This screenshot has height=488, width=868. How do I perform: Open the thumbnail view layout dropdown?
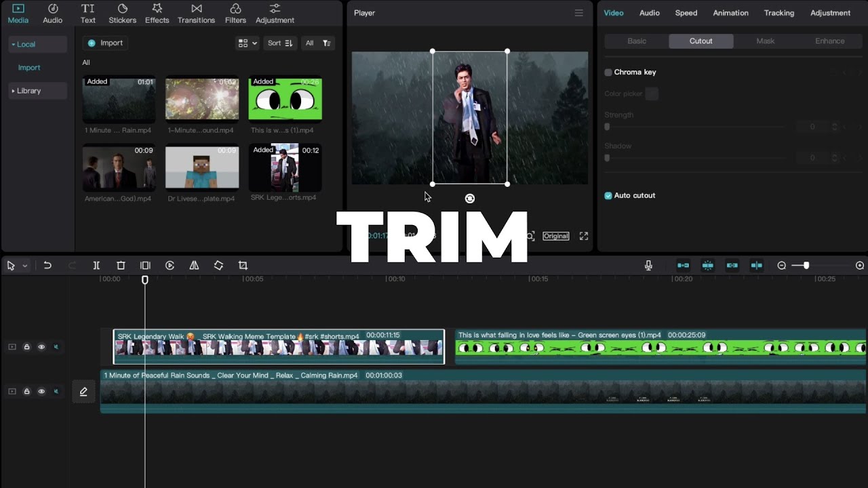247,43
